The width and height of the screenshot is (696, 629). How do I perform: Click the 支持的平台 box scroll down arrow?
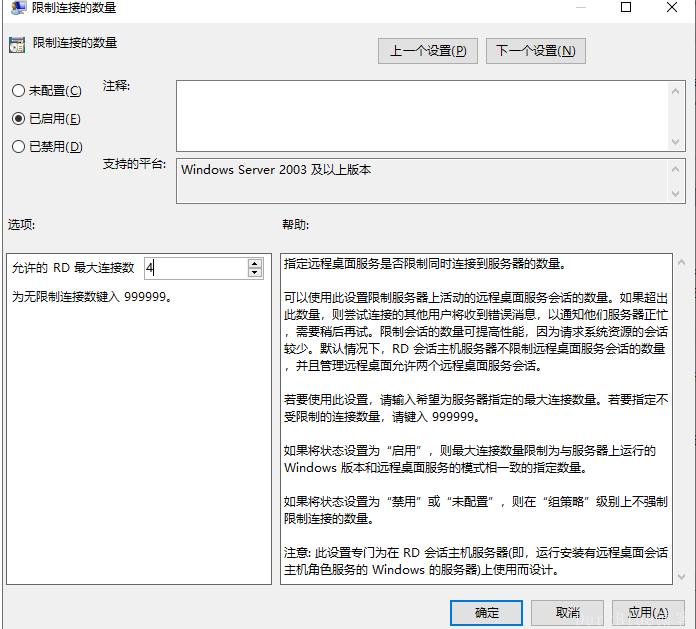tap(676, 194)
